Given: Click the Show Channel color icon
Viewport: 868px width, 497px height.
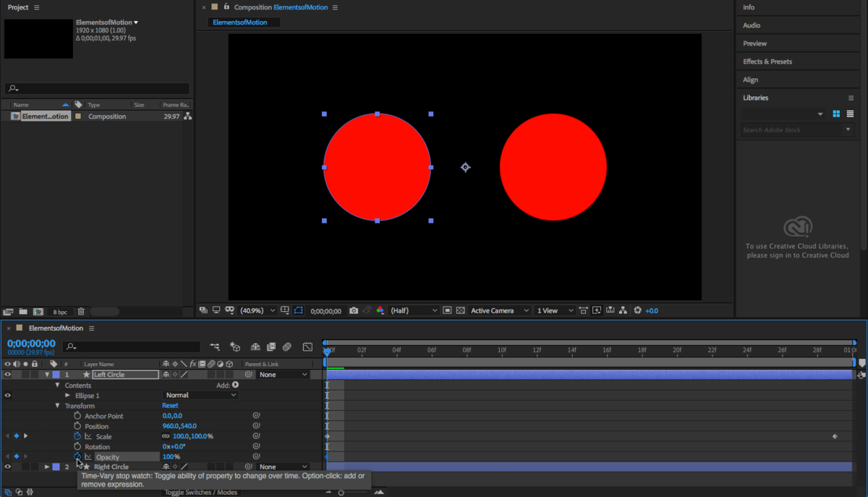Looking at the screenshot, I should pos(380,310).
